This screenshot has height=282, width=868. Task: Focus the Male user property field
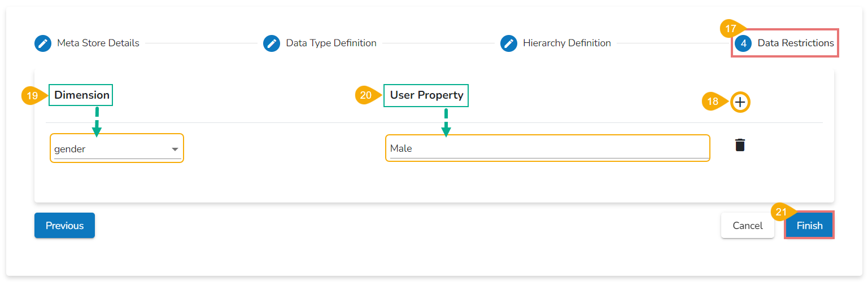[x=547, y=149]
